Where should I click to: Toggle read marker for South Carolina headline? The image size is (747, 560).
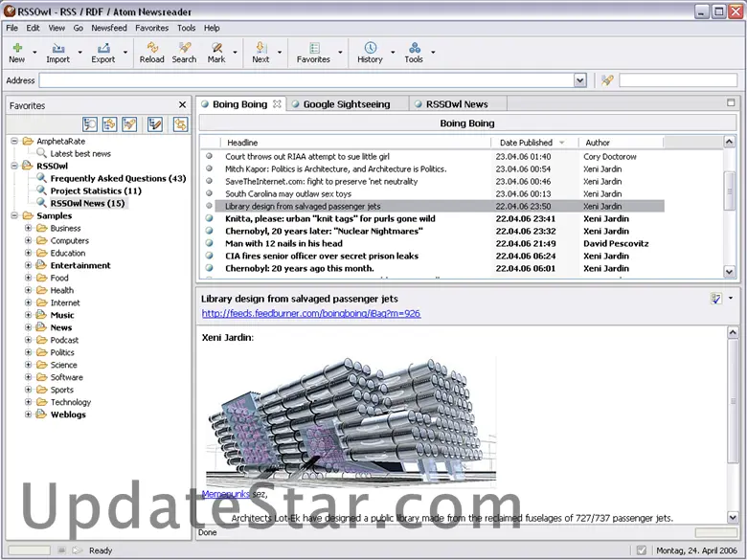[209, 192]
